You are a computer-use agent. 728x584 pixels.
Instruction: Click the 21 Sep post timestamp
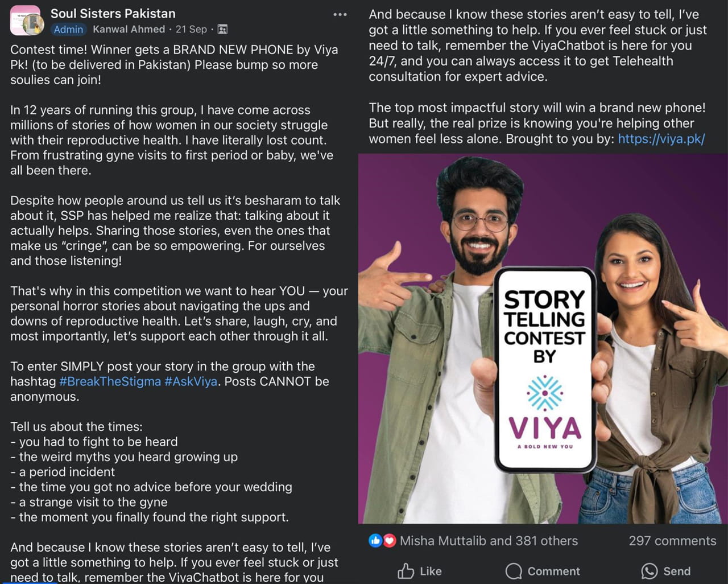tap(191, 29)
